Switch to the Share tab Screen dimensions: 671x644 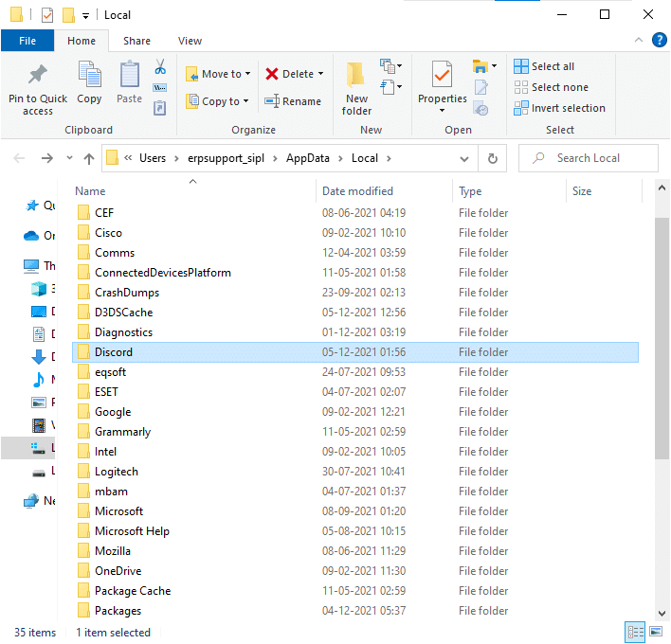[136, 41]
